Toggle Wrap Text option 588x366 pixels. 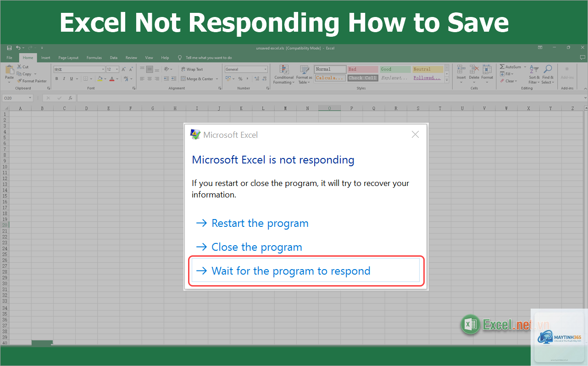[x=192, y=69]
